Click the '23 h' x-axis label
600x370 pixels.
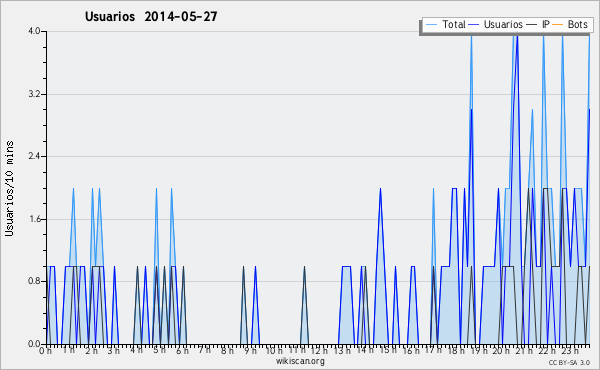[x=570, y=350]
